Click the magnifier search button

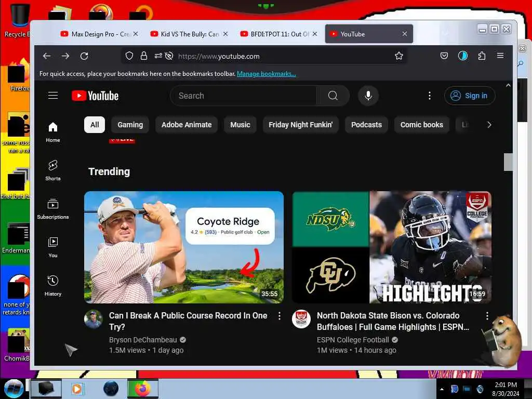333,96
